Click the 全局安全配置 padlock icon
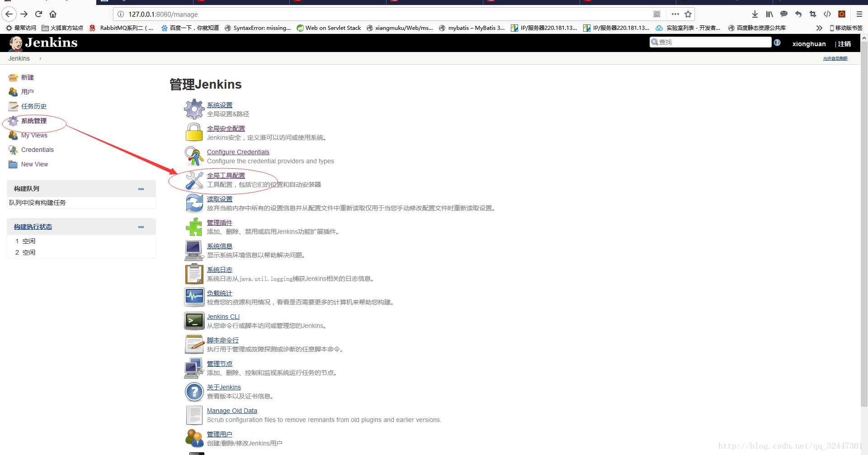868x455 pixels. (194, 133)
